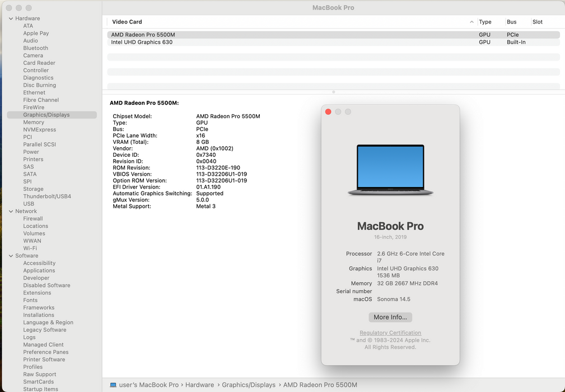Collapse the Hardware section in sidebar

(11, 18)
